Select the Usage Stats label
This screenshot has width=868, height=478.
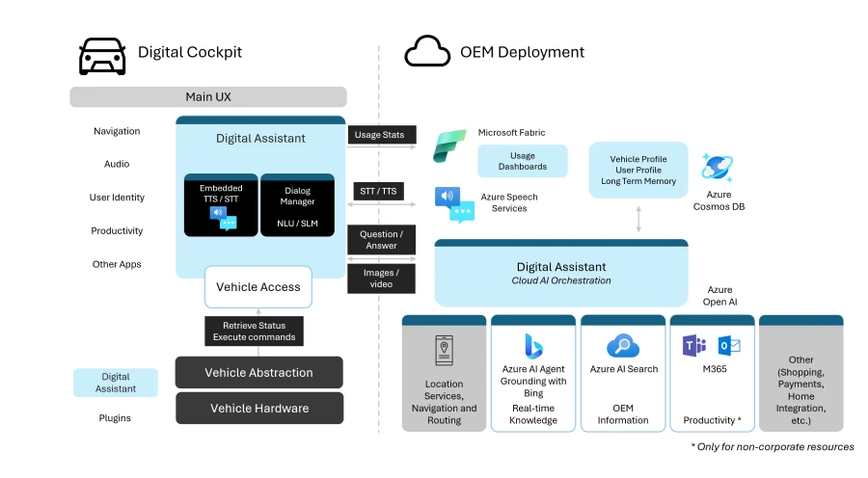coord(380,135)
